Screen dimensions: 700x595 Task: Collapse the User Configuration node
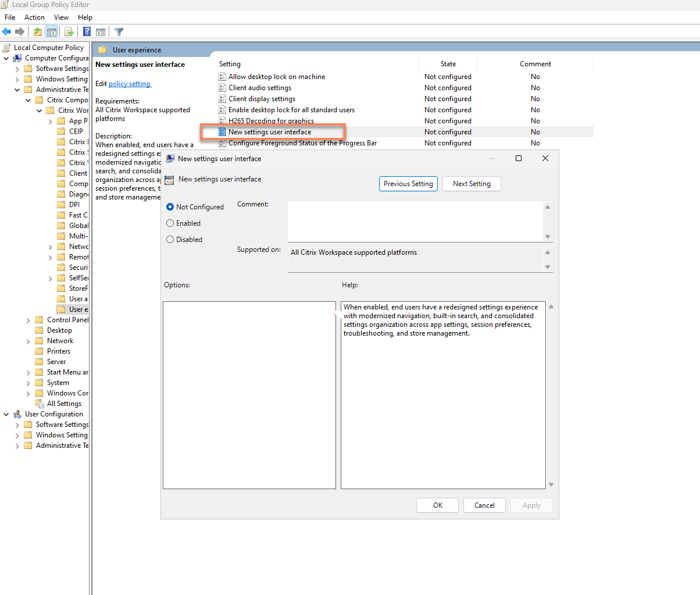pos(6,414)
